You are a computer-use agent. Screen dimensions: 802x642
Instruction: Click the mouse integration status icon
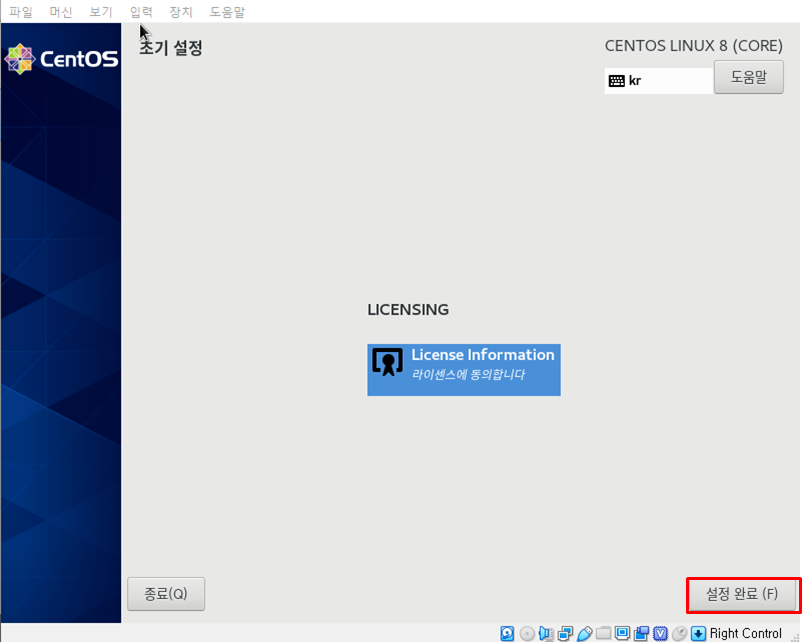click(x=679, y=633)
